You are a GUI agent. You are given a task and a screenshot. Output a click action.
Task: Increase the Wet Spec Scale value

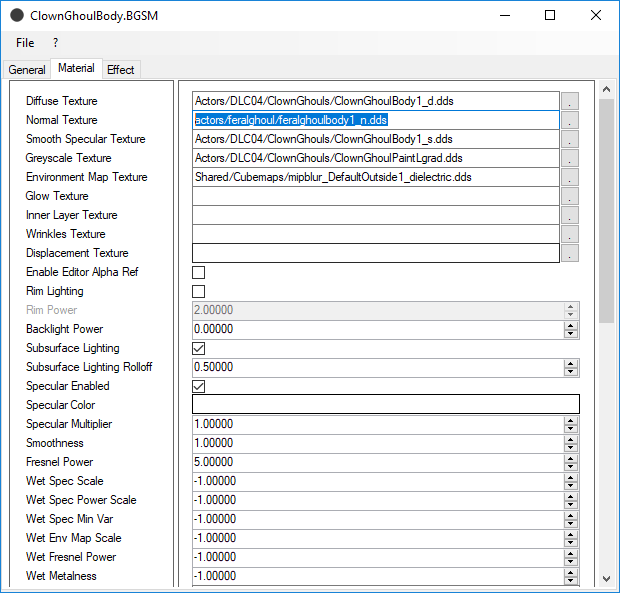point(571,477)
